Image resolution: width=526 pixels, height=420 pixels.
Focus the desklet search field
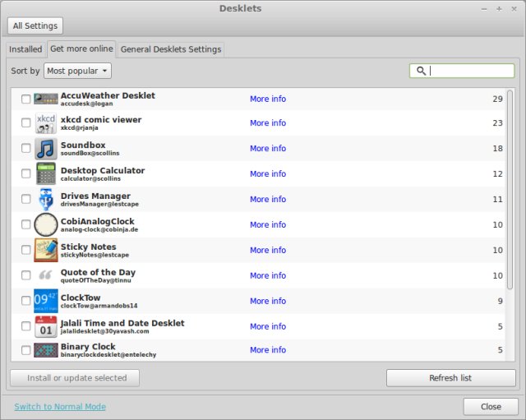pyautogui.click(x=468, y=72)
